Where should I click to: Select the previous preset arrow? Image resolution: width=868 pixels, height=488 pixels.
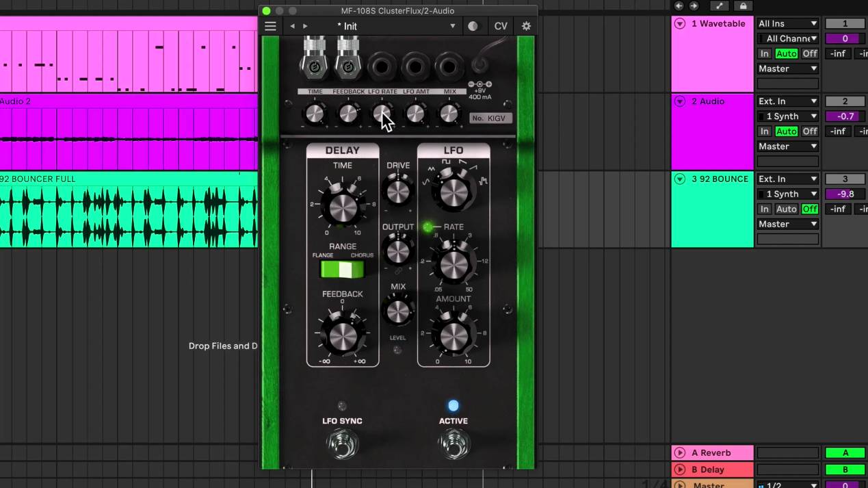293,26
